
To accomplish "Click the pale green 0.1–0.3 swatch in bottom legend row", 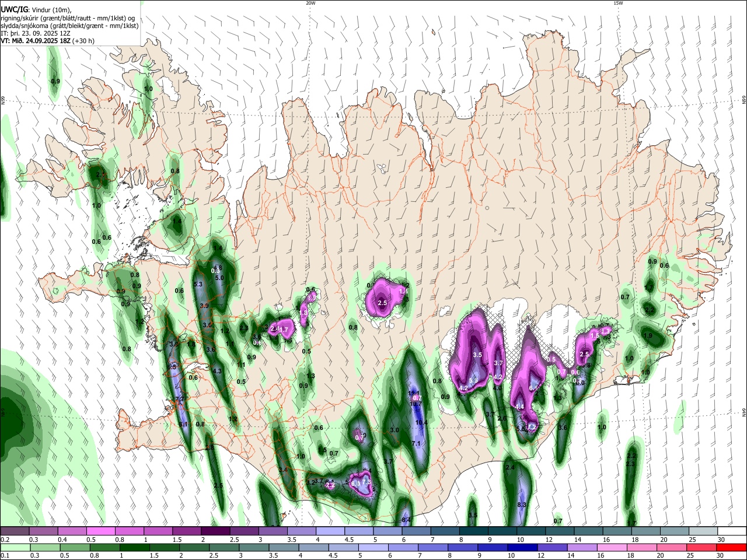I will 15,547.
